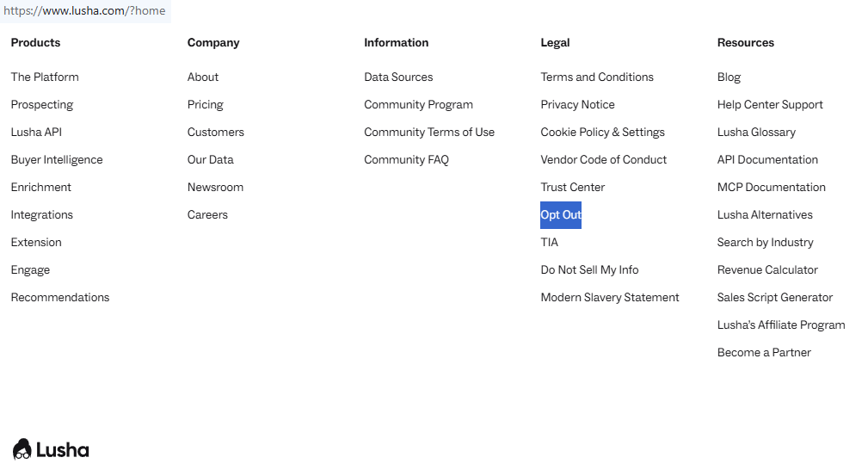Screen dimensions: 868x476
Task: Read the Privacy Notice
Action: (x=577, y=105)
